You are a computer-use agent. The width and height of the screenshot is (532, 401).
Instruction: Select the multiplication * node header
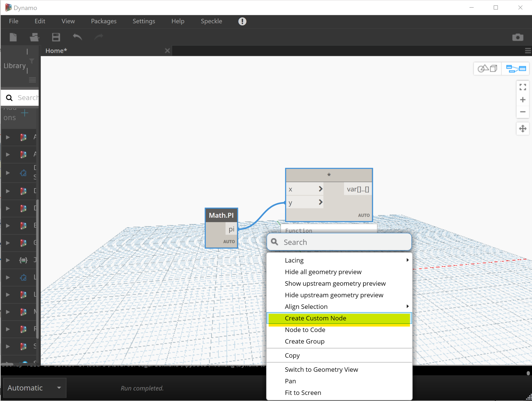click(x=329, y=175)
